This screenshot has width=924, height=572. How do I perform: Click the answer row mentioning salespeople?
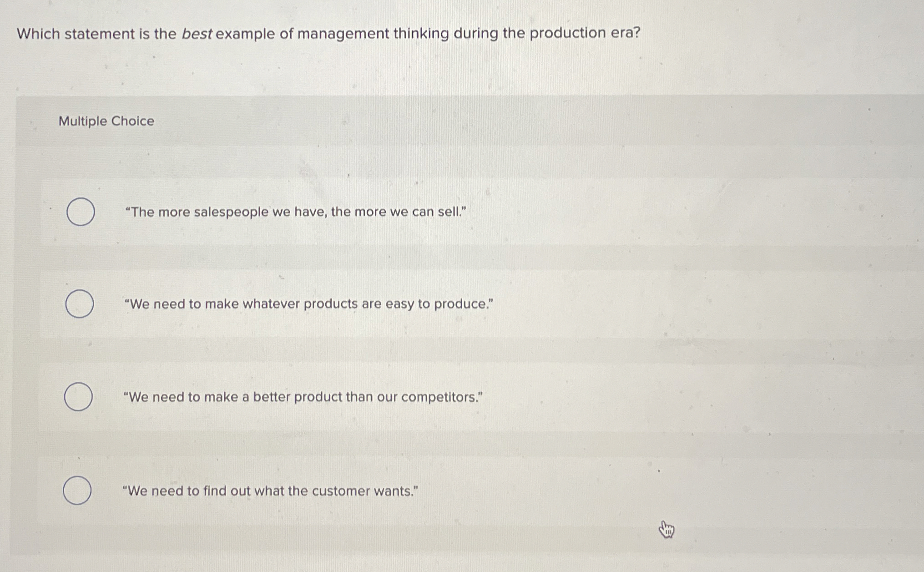(296, 211)
